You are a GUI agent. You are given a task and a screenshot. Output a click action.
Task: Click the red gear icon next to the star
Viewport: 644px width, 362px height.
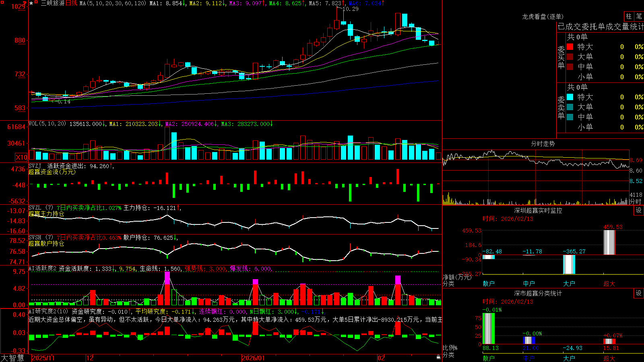pyautogui.click(x=36, y=3)
